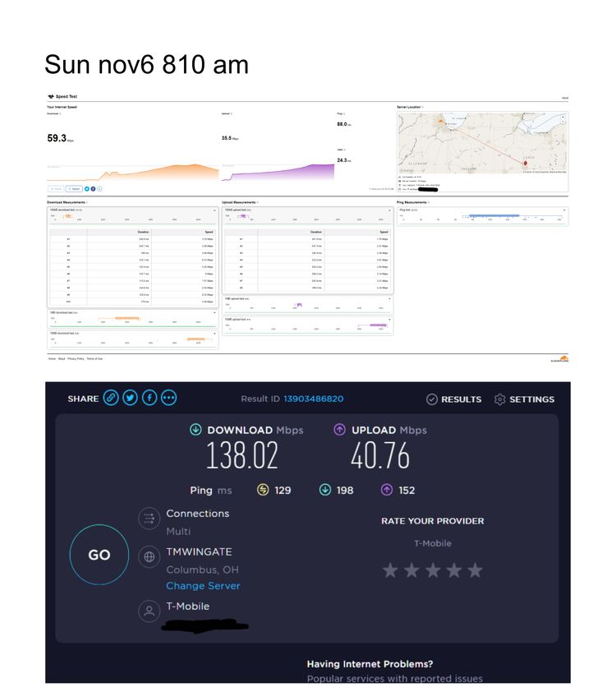Click the TMWINGATE server name
Image resolution: width=616 pixels, height=692 pixels.
(x=199, y=551)
